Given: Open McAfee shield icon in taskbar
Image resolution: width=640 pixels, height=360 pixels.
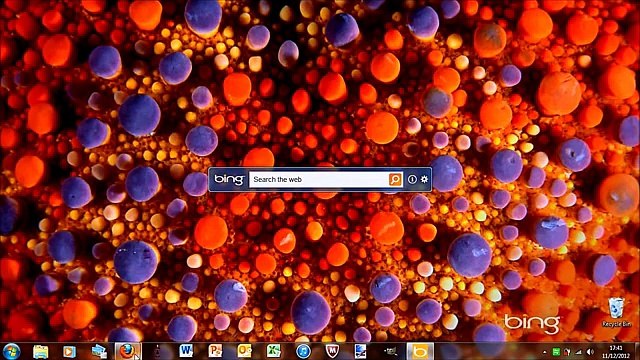Looking at the screenshot, I should [x=332, y=351].
